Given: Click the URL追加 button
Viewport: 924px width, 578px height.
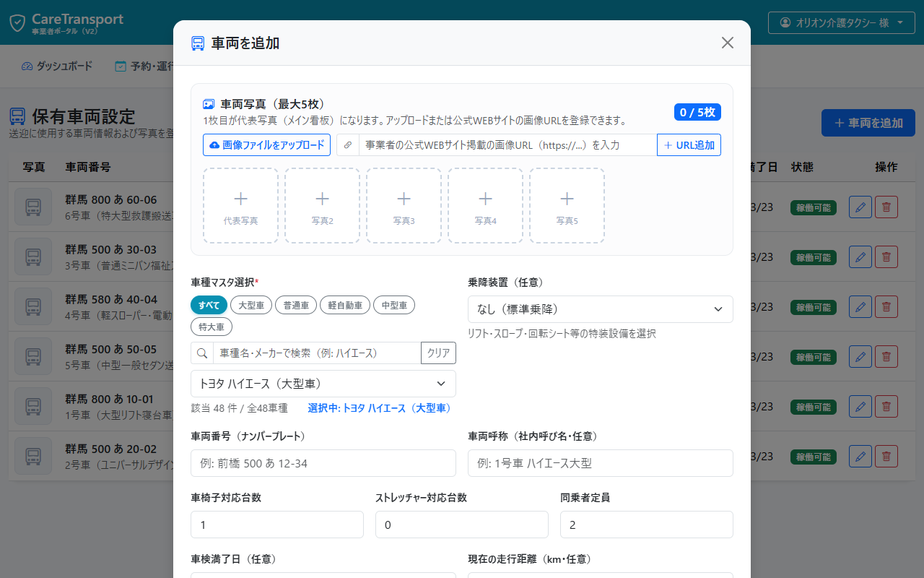Looking at the screenshot, I should pos(689,145).
